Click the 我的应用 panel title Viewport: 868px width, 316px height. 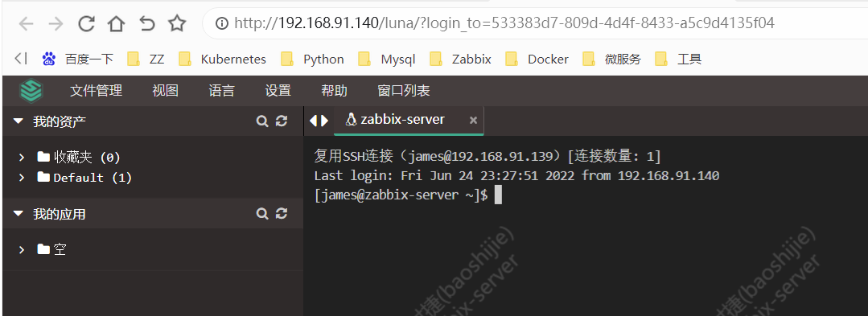pyautogui.click(x=60, y=214)
